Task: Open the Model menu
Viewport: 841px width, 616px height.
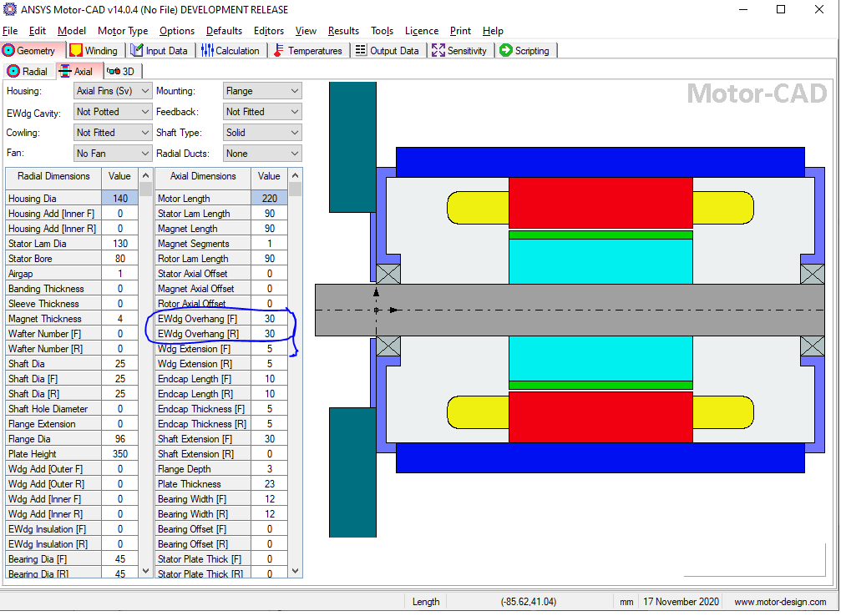Action: [x=72, y=31]
